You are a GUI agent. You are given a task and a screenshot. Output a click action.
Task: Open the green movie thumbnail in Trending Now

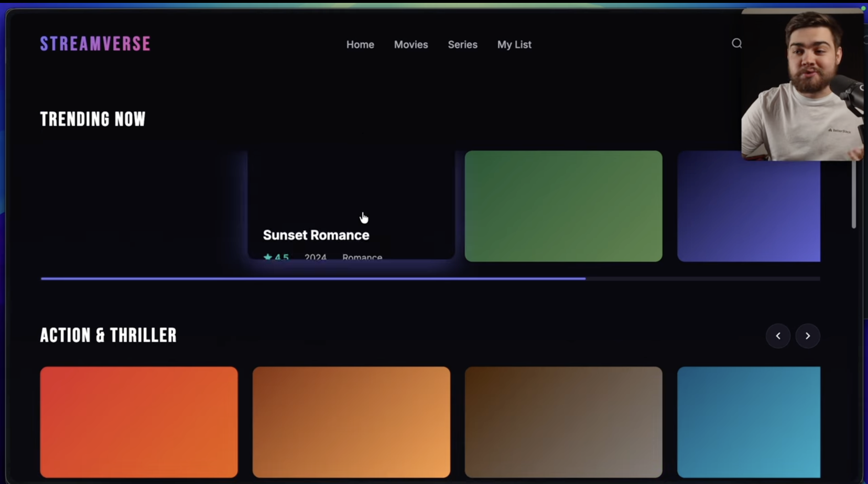pyautogui.click(x=563, y=206)
